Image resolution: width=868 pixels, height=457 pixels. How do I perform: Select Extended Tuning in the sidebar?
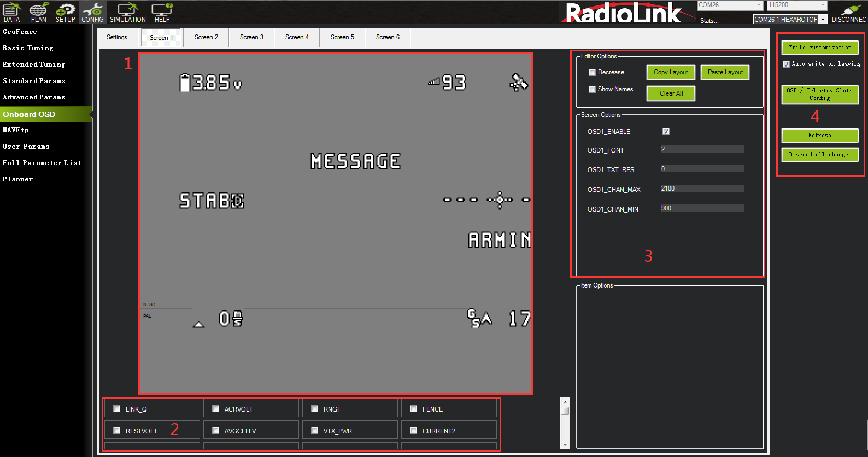(x=34, y=65)
